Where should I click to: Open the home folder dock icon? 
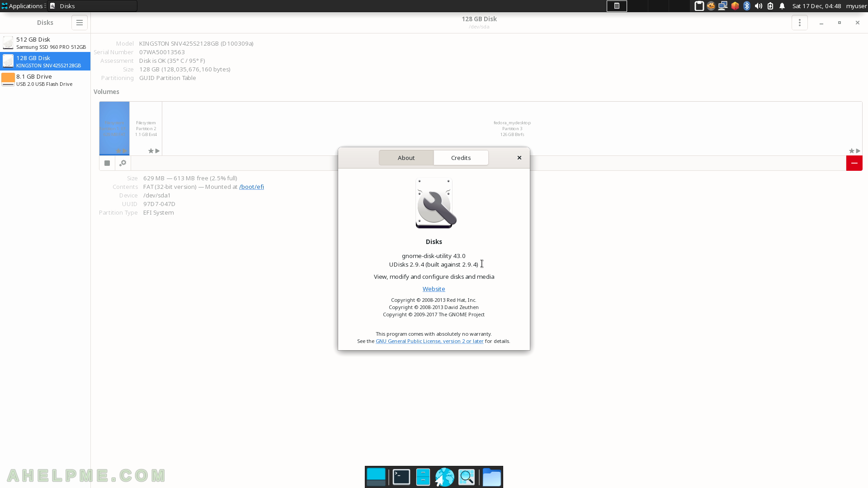[492, 477]
